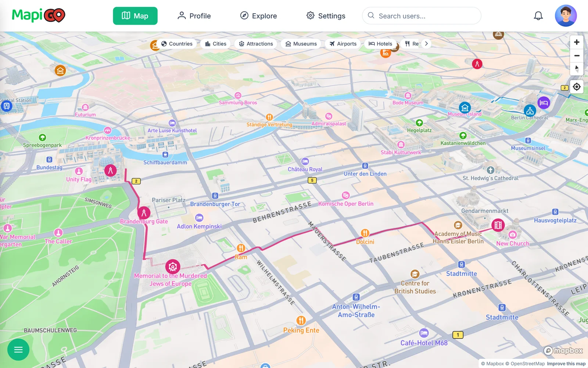Select the Memorial to the Murdered Jews marker
This screenshot has height=368, width=588.
click(172, 267)
